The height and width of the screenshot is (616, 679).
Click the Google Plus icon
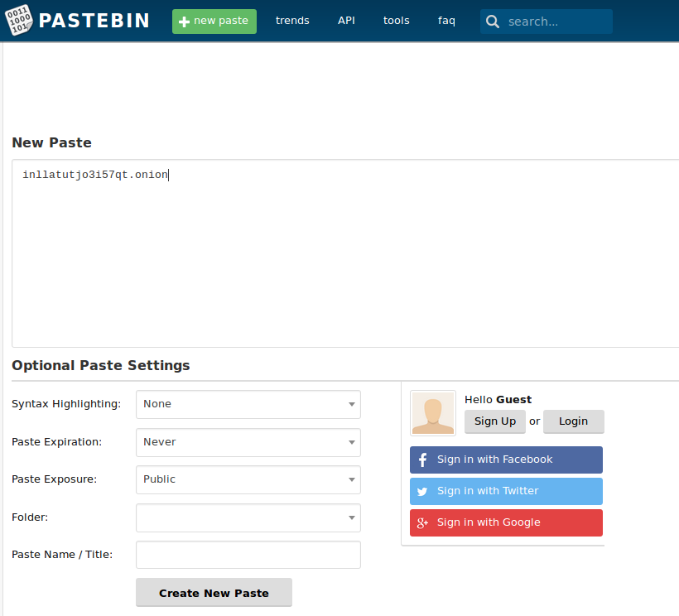tap(422, 522)
